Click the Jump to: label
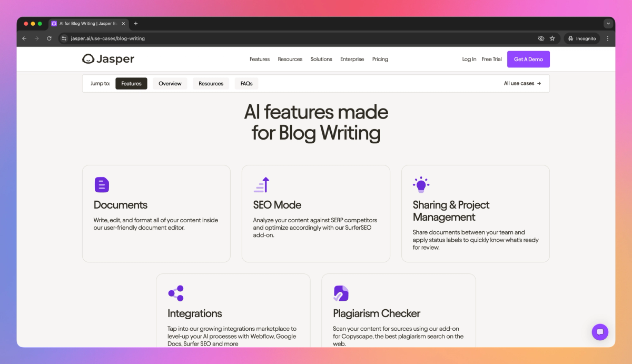Viewport: 632px width, 364px height. tap(100, 83)
